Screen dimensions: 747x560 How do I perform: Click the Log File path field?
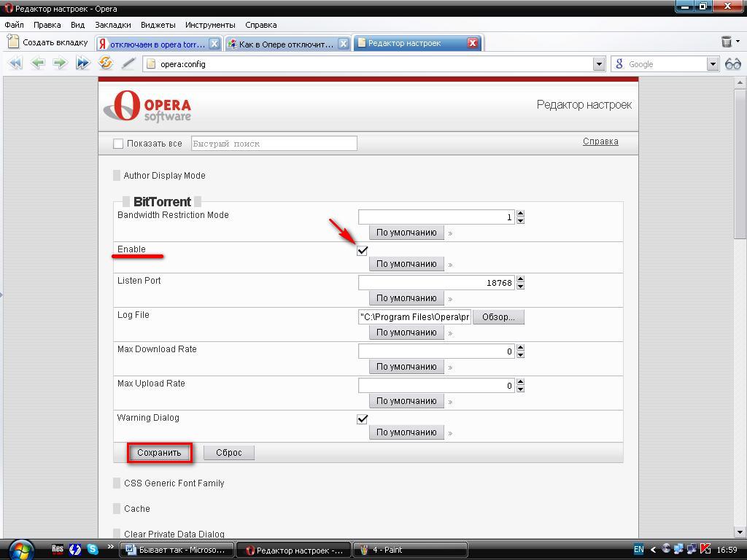tap(414, 317)
